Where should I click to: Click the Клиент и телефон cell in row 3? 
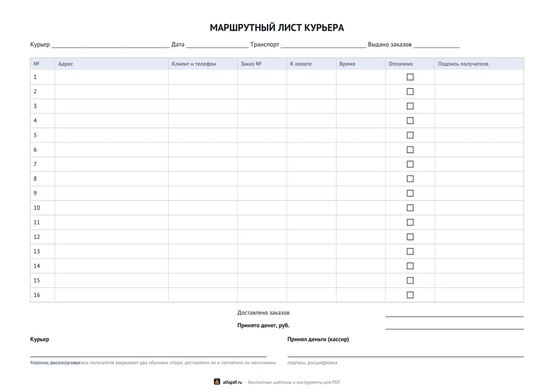[203, 106]
